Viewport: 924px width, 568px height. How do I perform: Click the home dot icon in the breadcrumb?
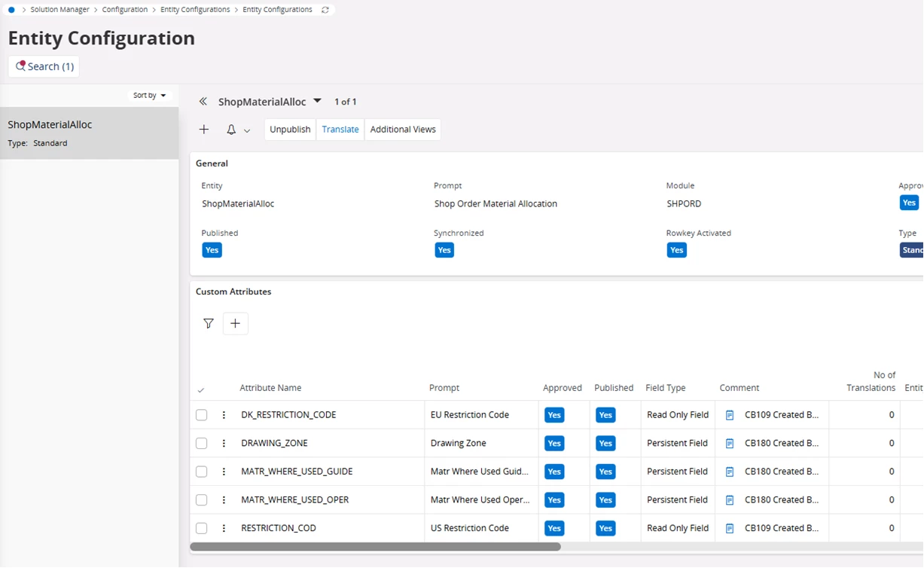[11, 10]
